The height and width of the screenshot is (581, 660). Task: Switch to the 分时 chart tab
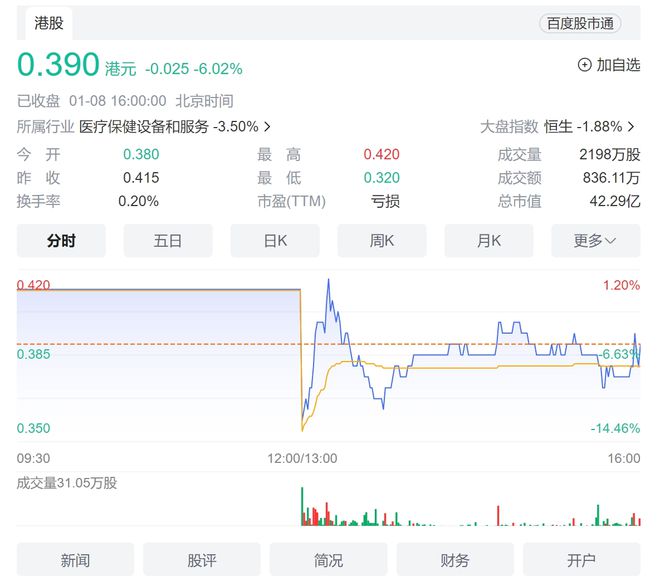point(61,240)
